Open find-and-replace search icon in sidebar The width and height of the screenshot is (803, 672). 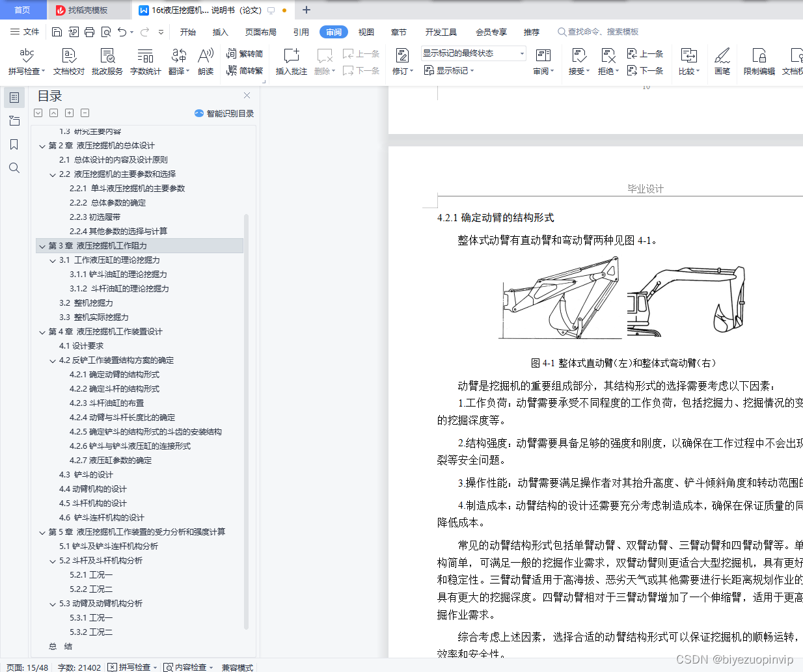pos(14,168)
